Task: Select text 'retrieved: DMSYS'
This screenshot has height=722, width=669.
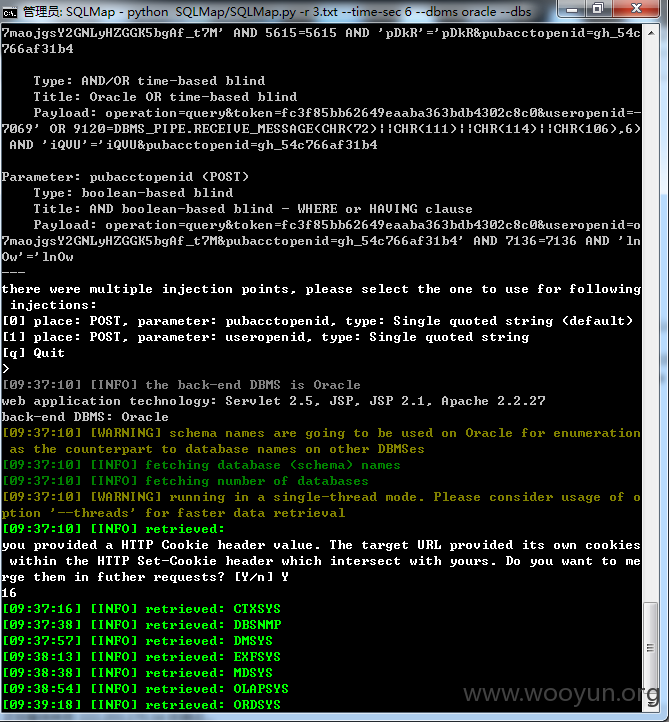Action: [x=209, y=641]
